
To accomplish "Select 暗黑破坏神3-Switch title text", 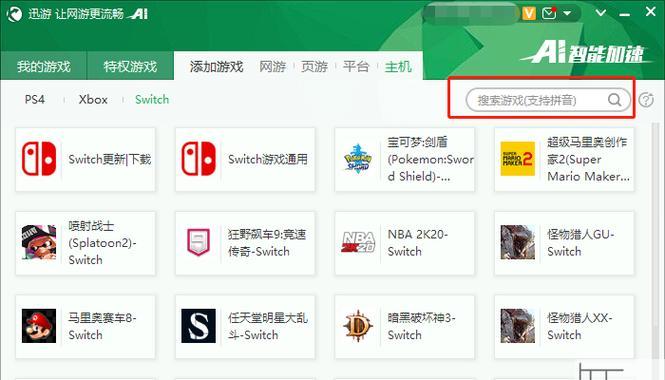I will tap(422, 326).
